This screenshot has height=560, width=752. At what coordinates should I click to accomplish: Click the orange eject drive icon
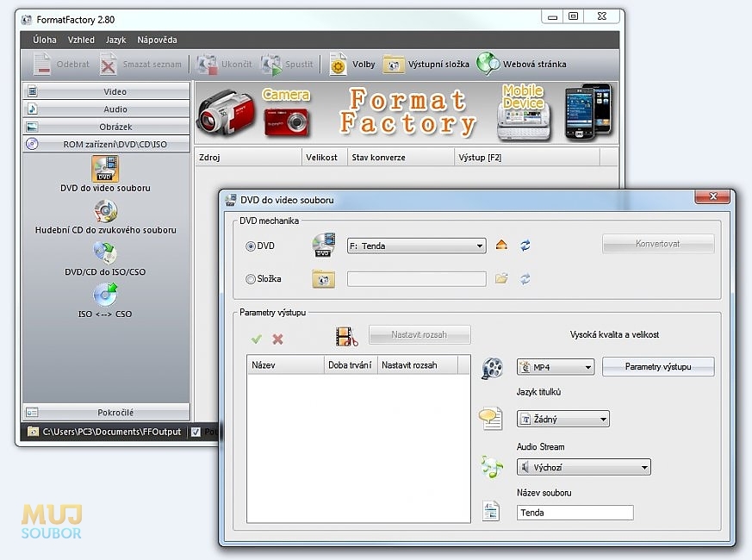(501, 246)
